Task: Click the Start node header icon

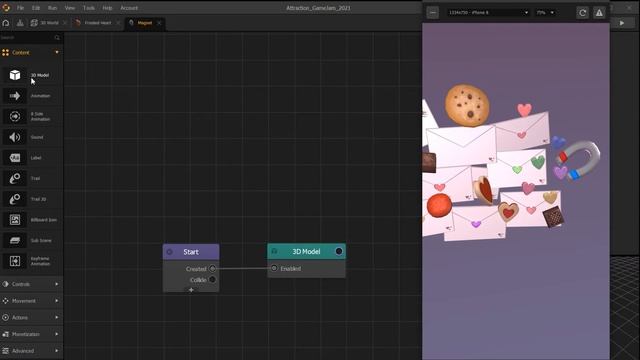Action: point(169,252)
